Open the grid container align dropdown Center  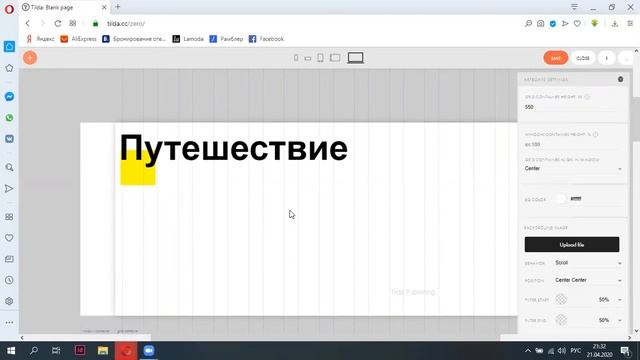(x=573, y=169)
